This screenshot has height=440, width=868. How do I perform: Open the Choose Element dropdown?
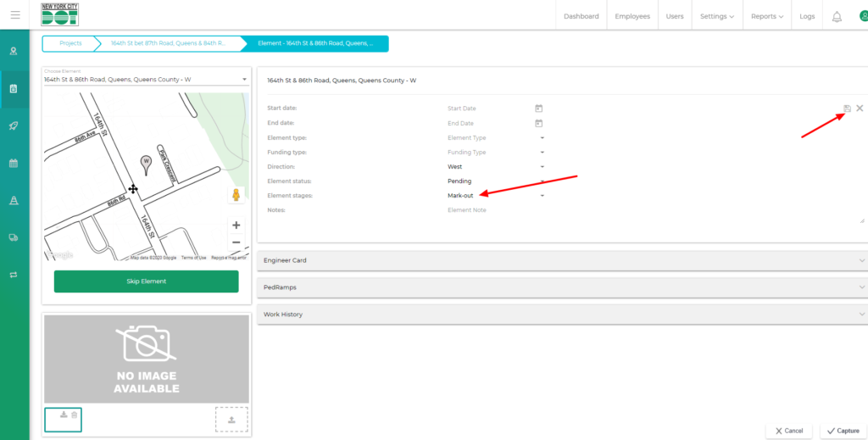(146, 80)
